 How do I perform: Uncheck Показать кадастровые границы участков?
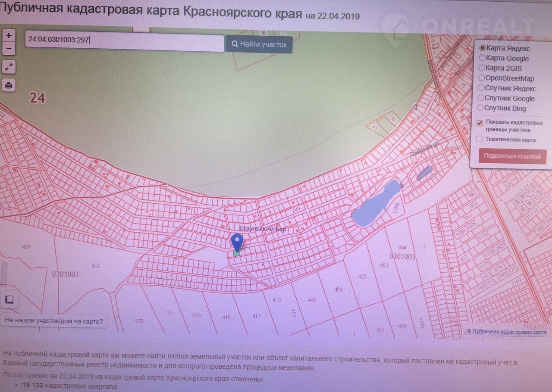(x=480, y=123)
